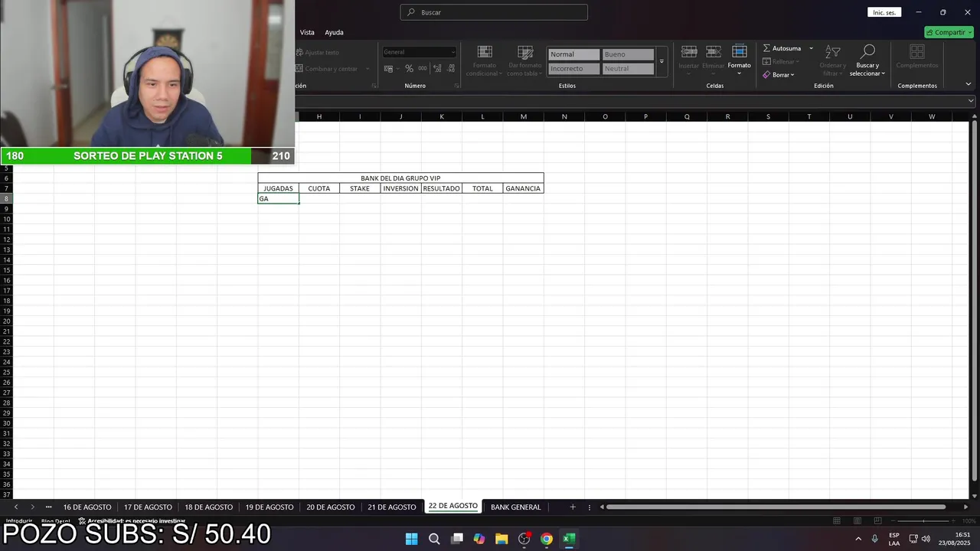Select the GANANCIA header cell
This screenshot has width=980, height=551.
pyautogui.click(x=523, y=188)
